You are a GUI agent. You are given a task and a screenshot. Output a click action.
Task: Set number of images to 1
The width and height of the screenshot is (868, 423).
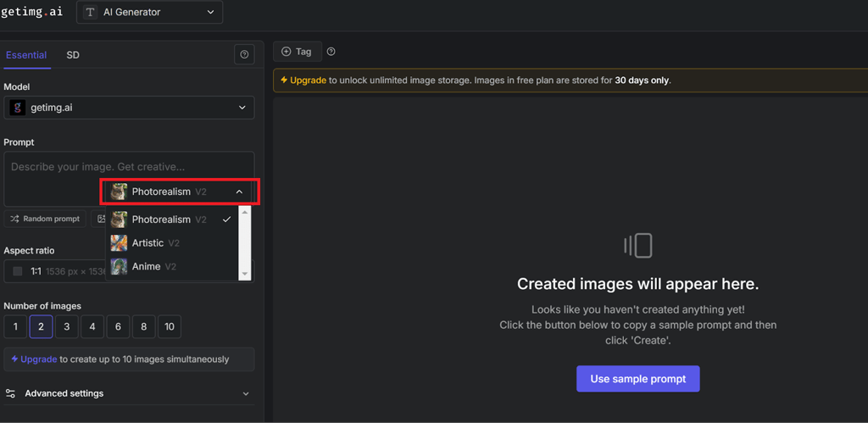15,326
